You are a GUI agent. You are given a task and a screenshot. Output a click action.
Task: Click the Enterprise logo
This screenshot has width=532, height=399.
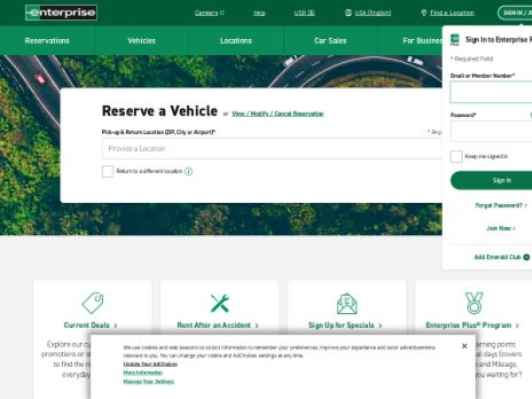click(61, 13)
